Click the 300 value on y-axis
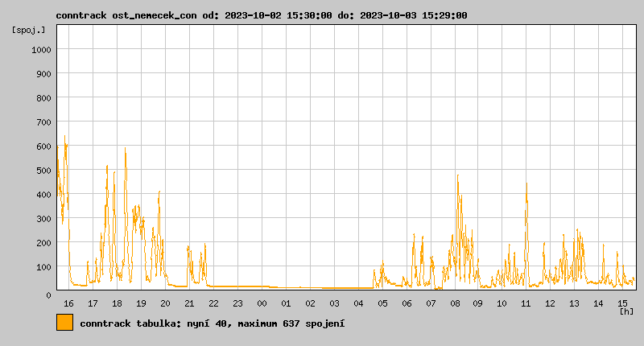This screenshot has width=644, height=346. coord(43,219)
